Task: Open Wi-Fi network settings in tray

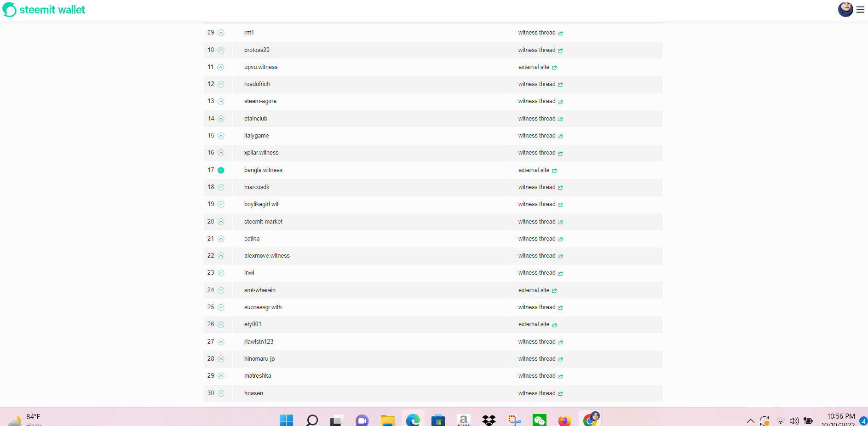Action: pyautogui.click(x=780, y=421)
